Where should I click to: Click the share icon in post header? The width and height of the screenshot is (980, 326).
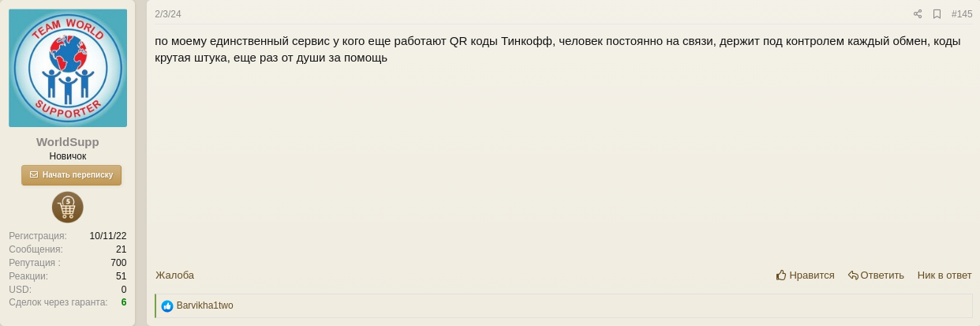pyautogui.click(x=918, y=14)
